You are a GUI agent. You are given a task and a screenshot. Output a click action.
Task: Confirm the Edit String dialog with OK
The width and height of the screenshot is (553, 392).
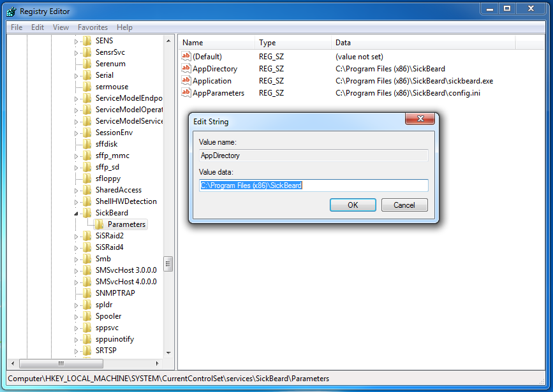point(353,205)
